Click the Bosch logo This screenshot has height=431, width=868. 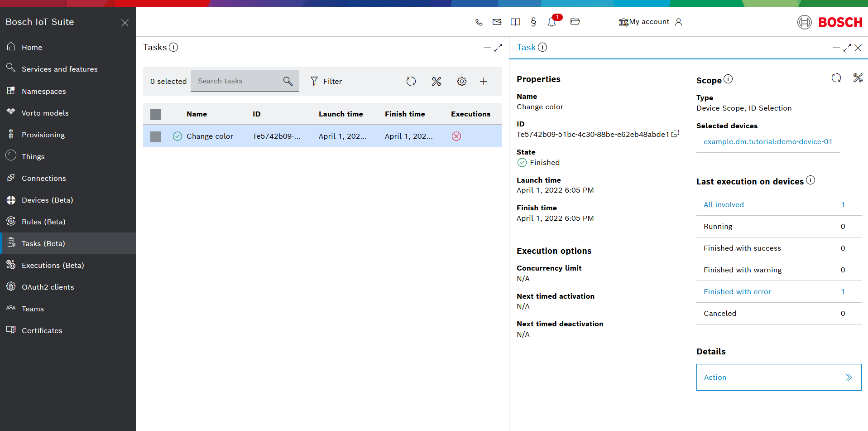click(830, 22)
